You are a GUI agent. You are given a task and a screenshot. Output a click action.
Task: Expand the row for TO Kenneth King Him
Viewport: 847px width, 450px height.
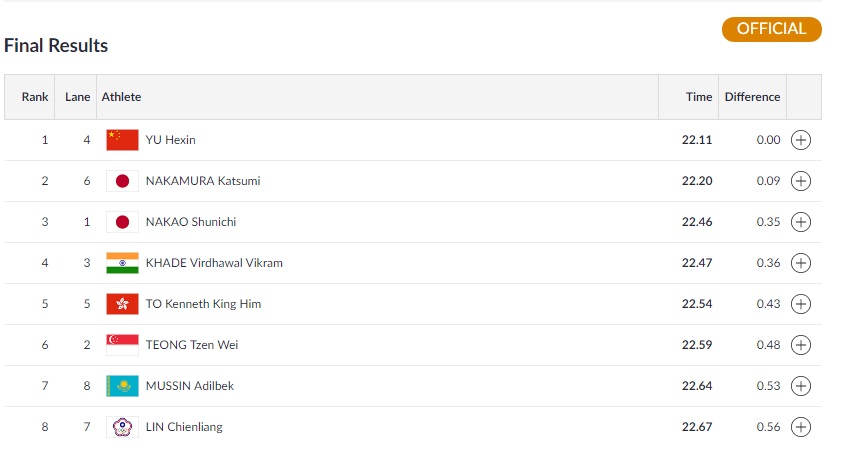point(800,304)
